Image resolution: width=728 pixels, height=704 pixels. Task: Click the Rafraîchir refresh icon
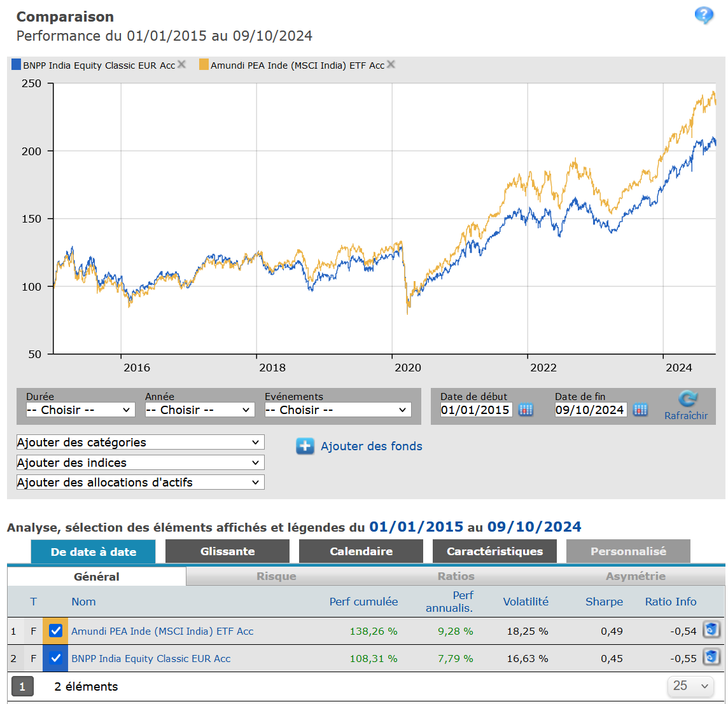tap(688, 399)
